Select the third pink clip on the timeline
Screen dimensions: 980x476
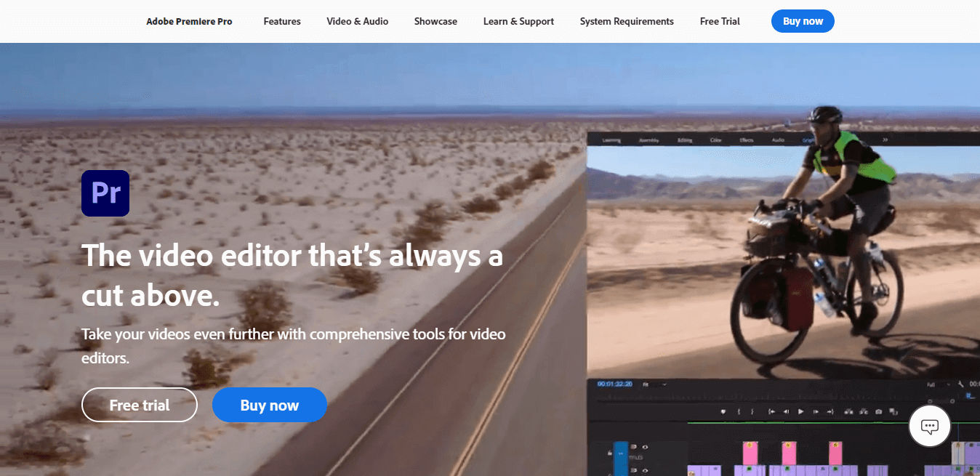tap(835, 452)
